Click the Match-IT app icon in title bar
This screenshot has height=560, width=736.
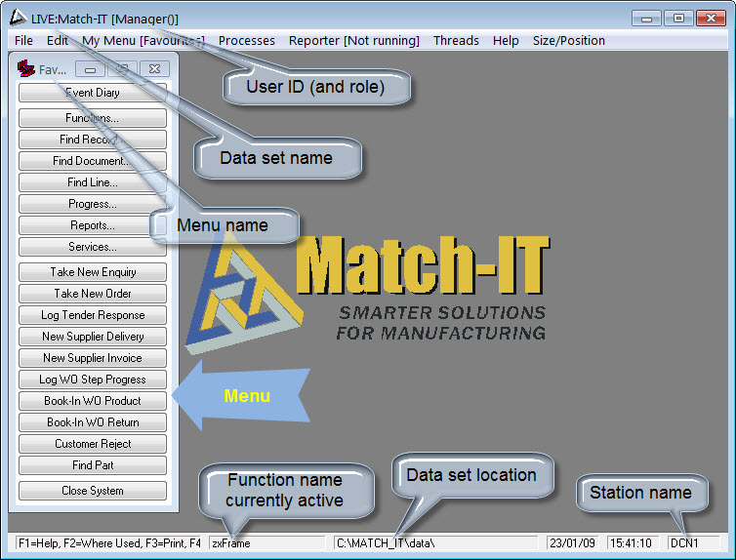[18, 18]
